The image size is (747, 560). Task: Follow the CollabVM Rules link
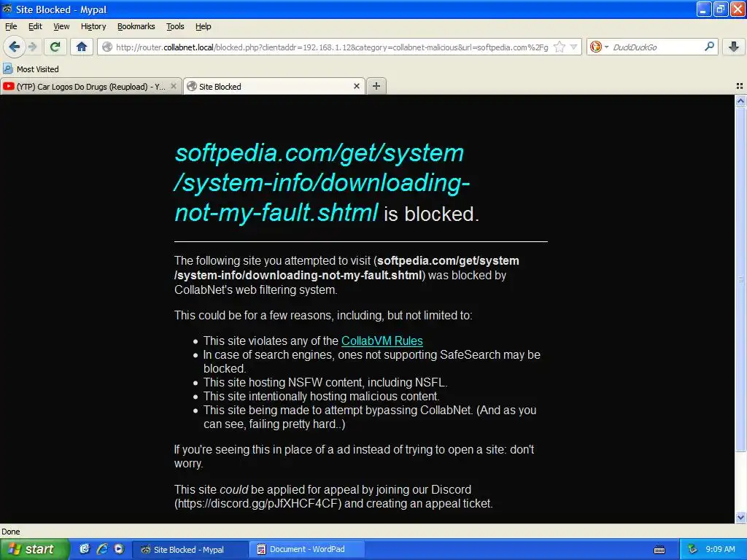pyautogui.click(x=382, y=341)
